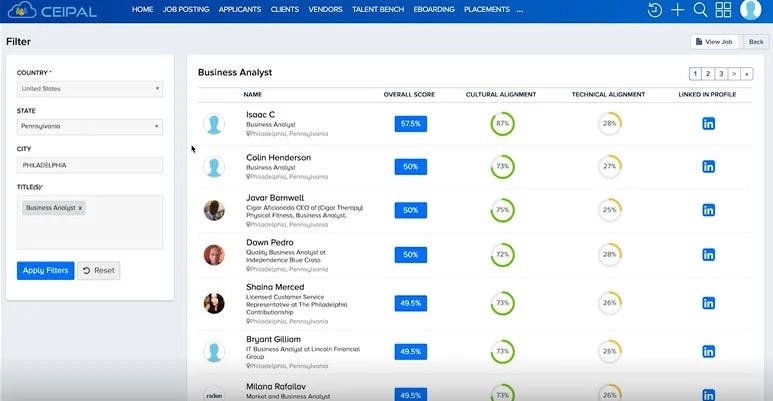The width and height of the screenshot is (773, 401).
Task: Click the Back button
Action: [756, 42]
